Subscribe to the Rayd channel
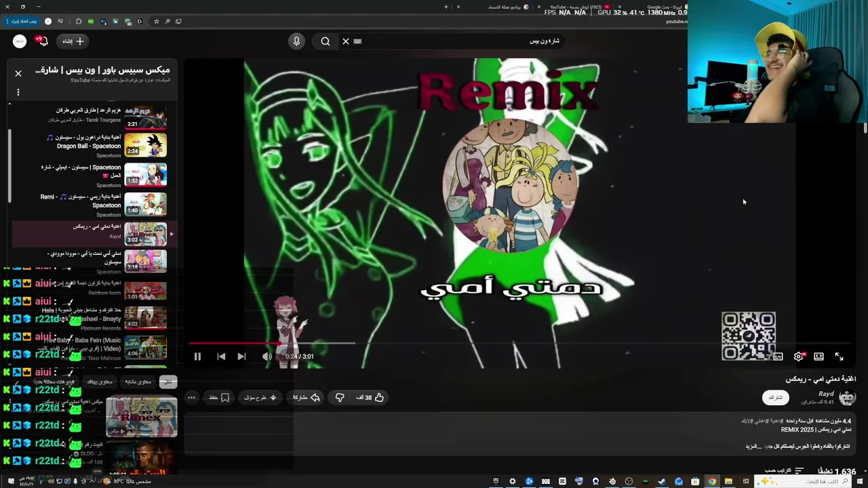Image resolution: width=868 pixels, height=488 pixels. tap(776, 398)
